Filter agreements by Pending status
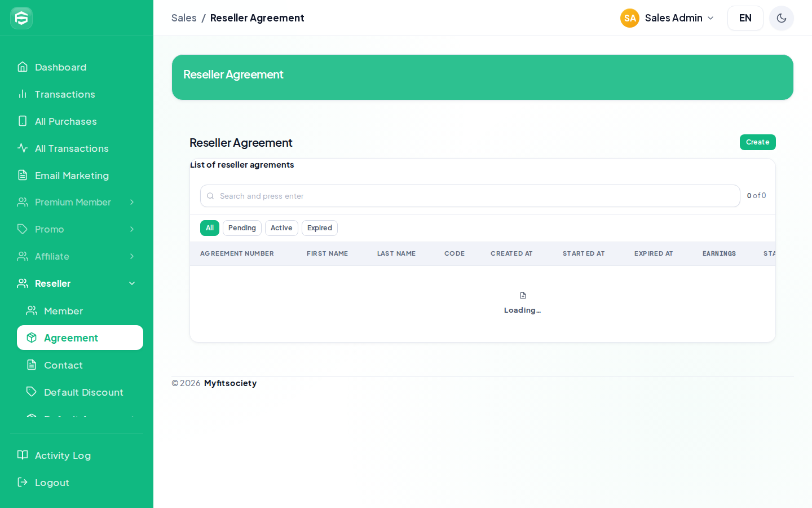The image size is (812, 508). click(242, 228)
